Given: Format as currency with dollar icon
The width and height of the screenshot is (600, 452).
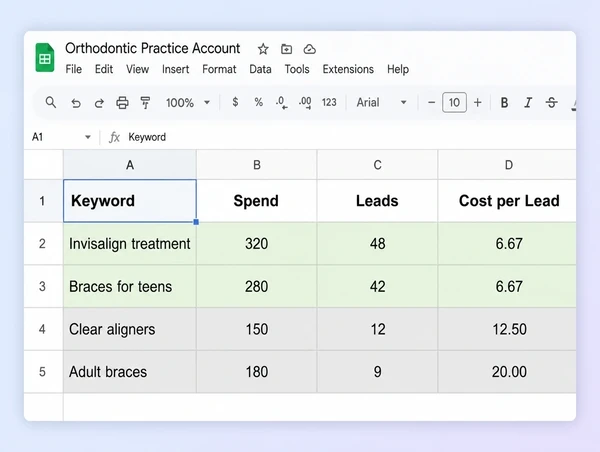Looking at the screenshot, I should coord(235,102).
